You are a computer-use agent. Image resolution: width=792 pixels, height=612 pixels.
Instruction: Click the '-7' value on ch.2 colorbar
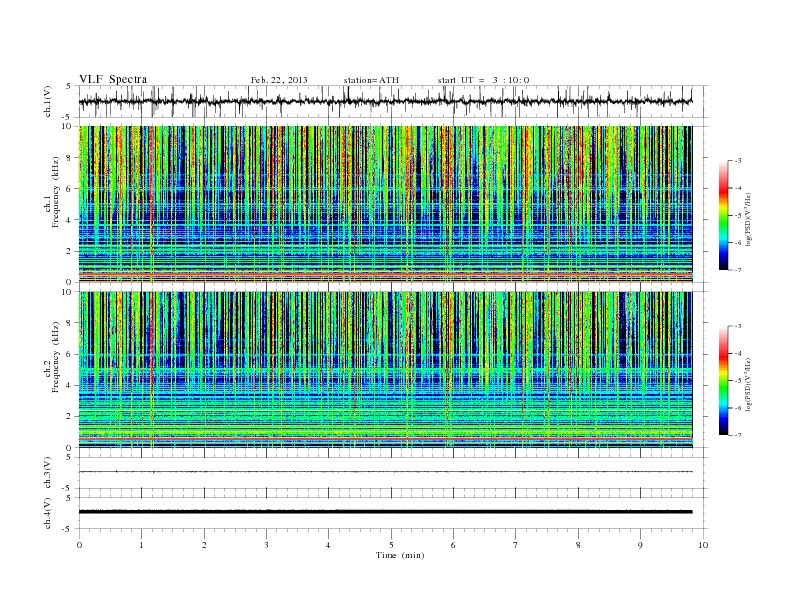coord(737,435)
